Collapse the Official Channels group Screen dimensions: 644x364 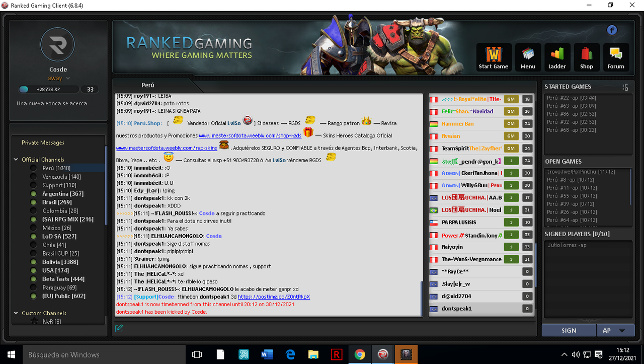[x=16, y=160]
